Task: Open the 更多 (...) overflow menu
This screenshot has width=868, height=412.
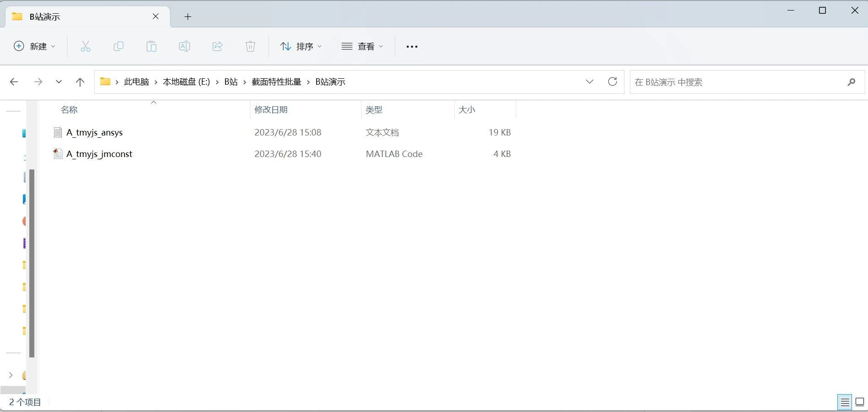Action: (x=412, y=46)
